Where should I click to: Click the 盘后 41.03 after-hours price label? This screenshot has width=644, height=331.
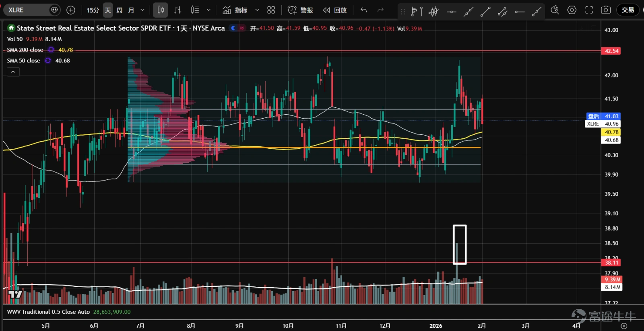point(603,116)
